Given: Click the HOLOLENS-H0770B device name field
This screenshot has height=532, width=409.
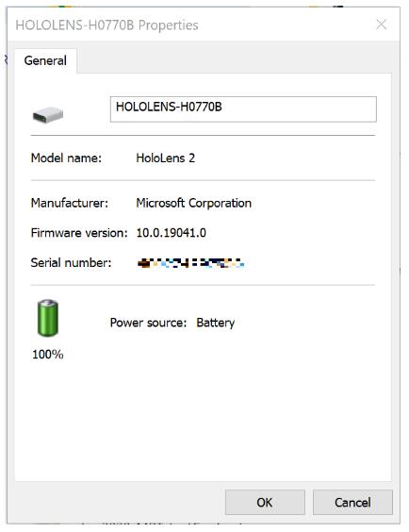Looking at the screenshot, I should (243, 109).
